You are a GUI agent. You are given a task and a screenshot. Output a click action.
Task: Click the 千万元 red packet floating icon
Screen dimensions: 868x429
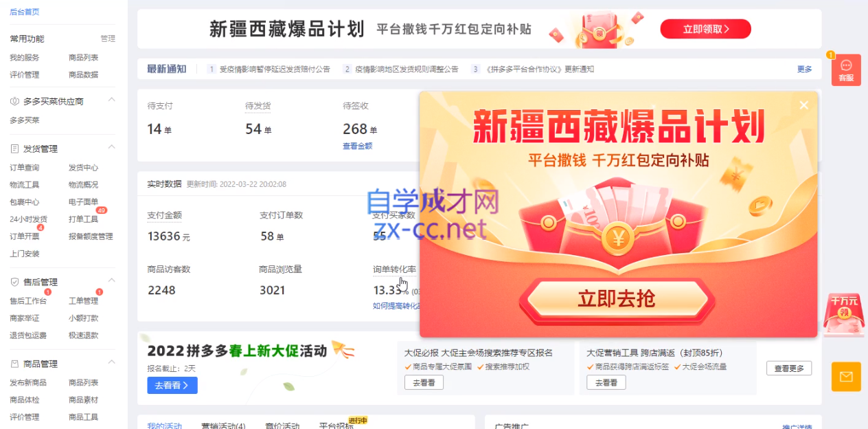pyautogui.click(x=844, y=315)
